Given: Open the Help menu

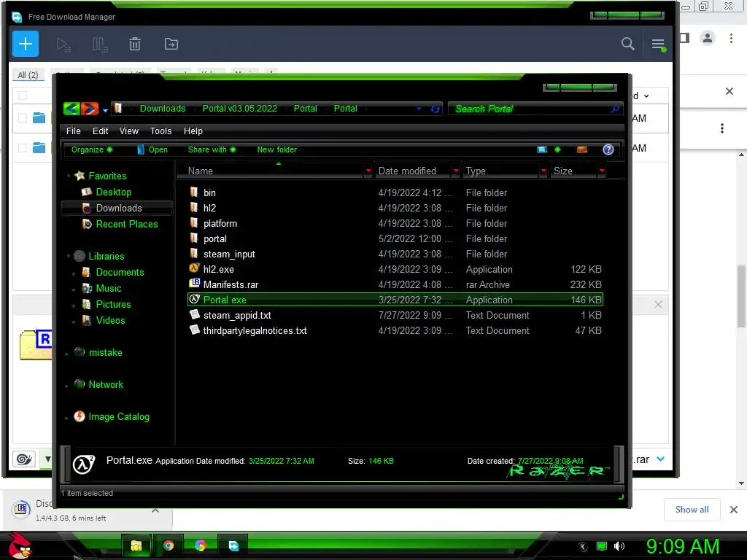Looking at the screenshot, I should coord(193,131).
